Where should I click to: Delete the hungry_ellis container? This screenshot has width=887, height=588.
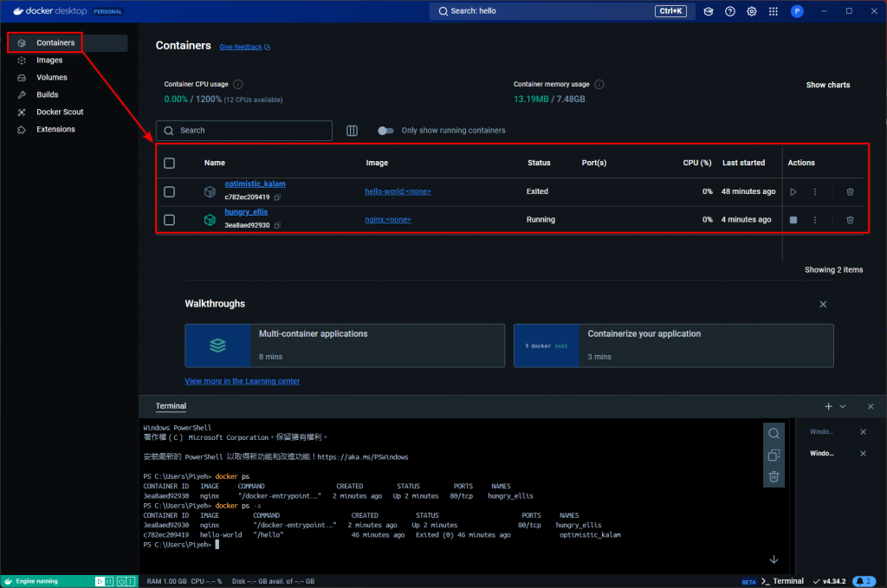[x=850, y=220]
